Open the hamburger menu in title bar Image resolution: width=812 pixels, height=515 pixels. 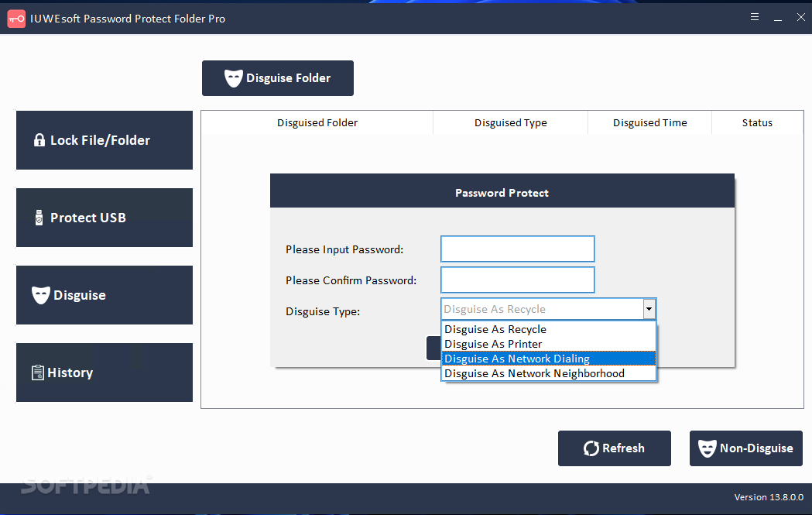click(755, 17)
